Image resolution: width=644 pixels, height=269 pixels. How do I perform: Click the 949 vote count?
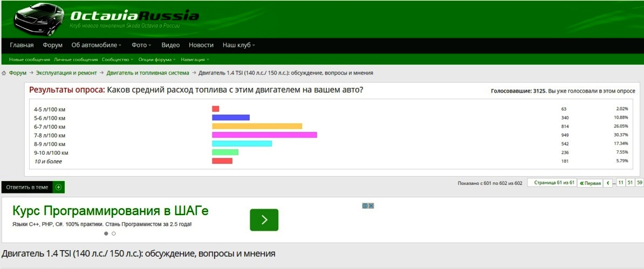565,135
